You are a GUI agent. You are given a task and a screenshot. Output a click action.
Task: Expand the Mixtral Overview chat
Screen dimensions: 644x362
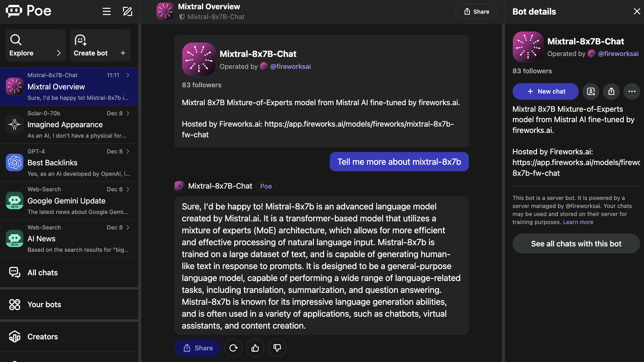[127, 75]
